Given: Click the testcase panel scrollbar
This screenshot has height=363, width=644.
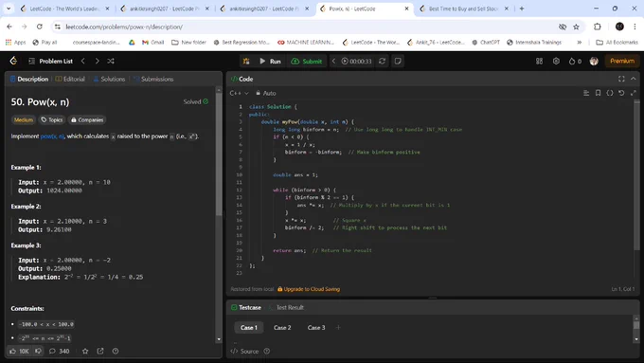Looking at the screenshot, I should 636,325.
